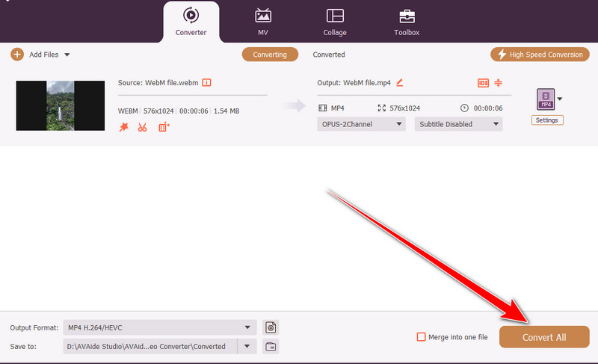Open the Subtitle Disabled dropdown

pos(458,124)
